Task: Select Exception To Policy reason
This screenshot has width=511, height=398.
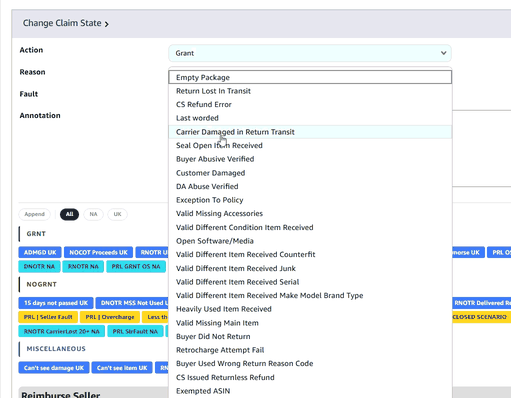Action: pos(310,200)
